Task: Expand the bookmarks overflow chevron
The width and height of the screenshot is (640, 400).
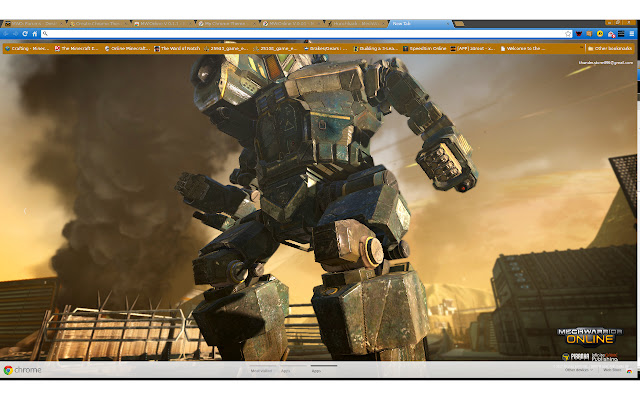Action: pos(581,48)
